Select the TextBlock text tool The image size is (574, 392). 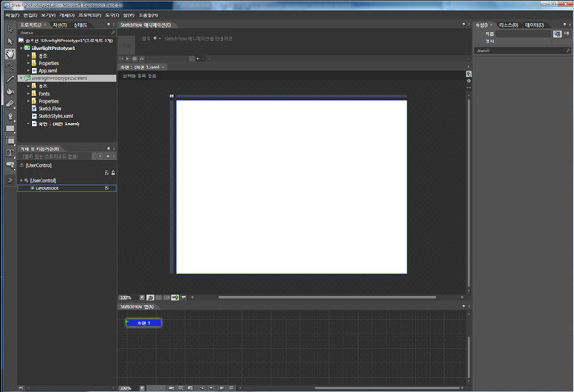(x=10, y=153)
